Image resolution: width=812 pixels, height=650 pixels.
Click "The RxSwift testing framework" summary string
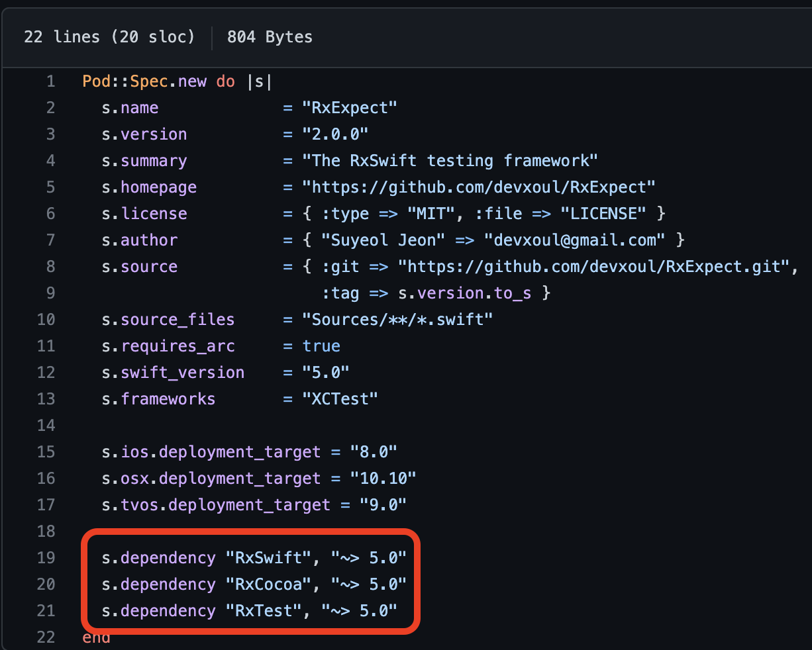coord(450,161)
